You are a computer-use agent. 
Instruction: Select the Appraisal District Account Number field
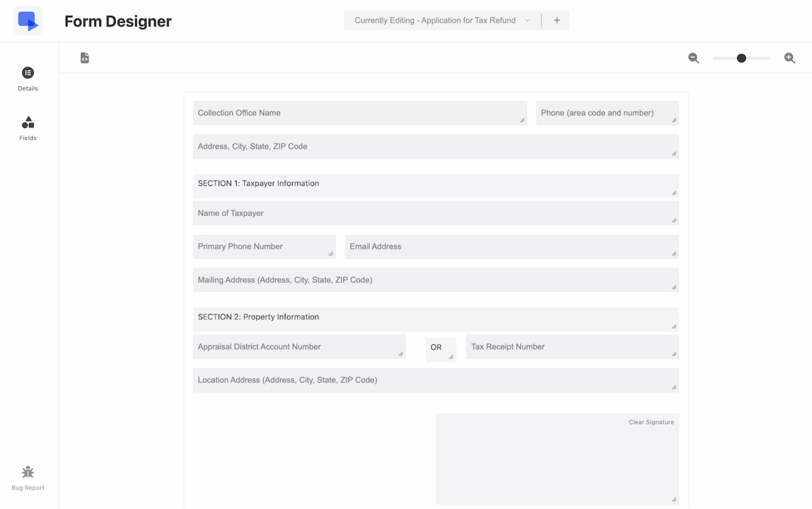click(x=299, y=346)
